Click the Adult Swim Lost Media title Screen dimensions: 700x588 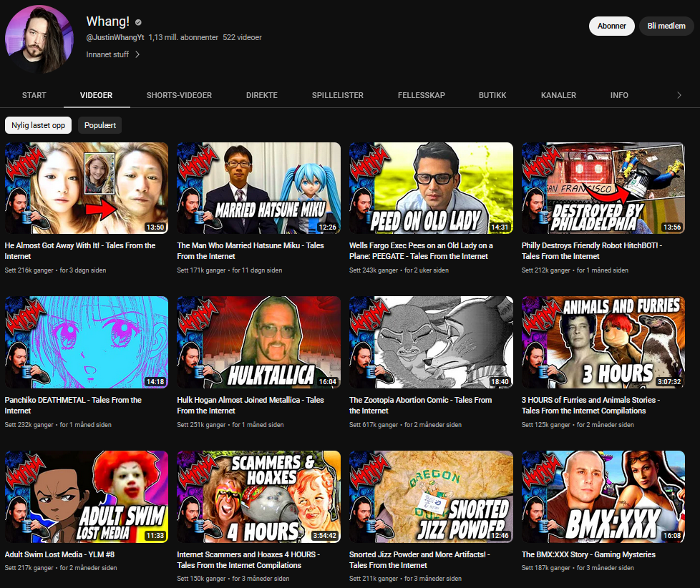[x=62, y=554]
